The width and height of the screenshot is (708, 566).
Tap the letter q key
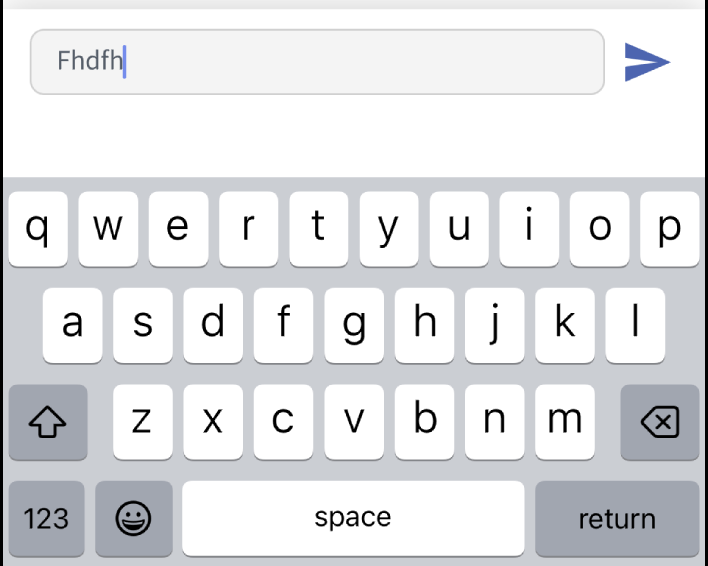[38, 229]
